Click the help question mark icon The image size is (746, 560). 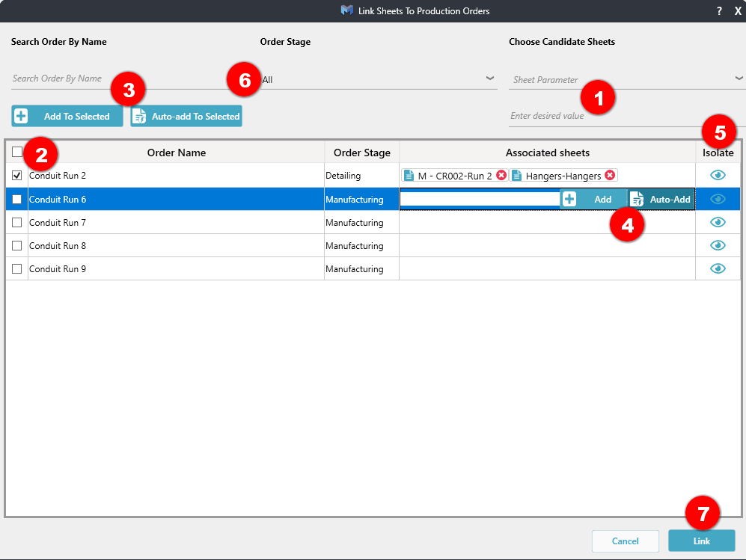[x=719, y=11]
